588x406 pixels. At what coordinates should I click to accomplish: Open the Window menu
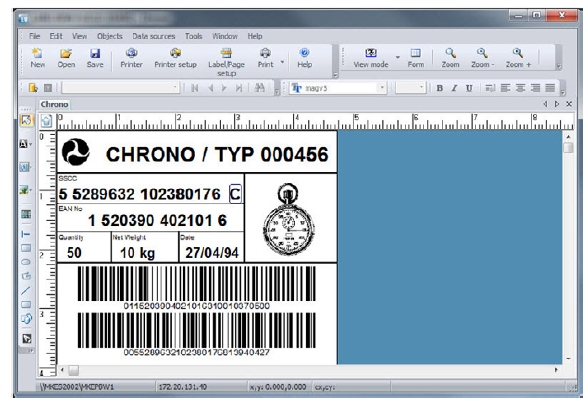(x=225, y=36)
